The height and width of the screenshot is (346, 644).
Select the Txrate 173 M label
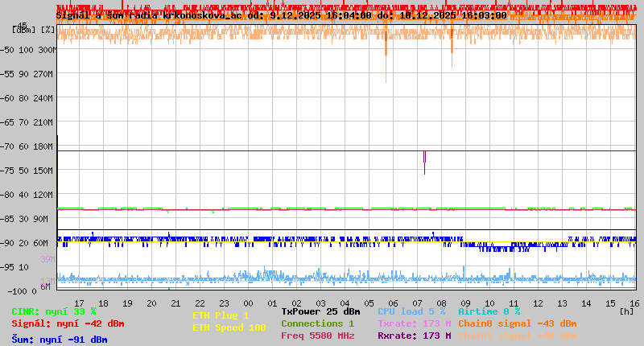click(414, 323)
